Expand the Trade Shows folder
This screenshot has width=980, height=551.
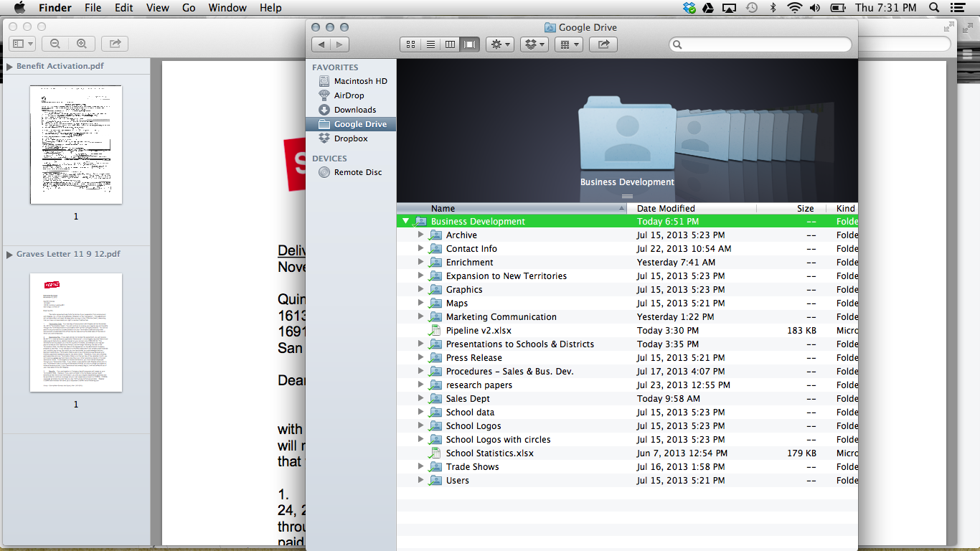click(421, 467)
